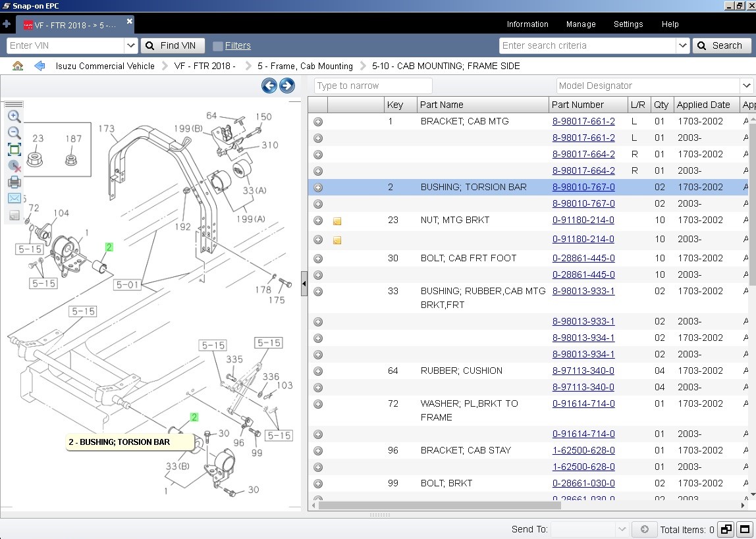Click the fit-to-window diagram icon

[14, 149]
